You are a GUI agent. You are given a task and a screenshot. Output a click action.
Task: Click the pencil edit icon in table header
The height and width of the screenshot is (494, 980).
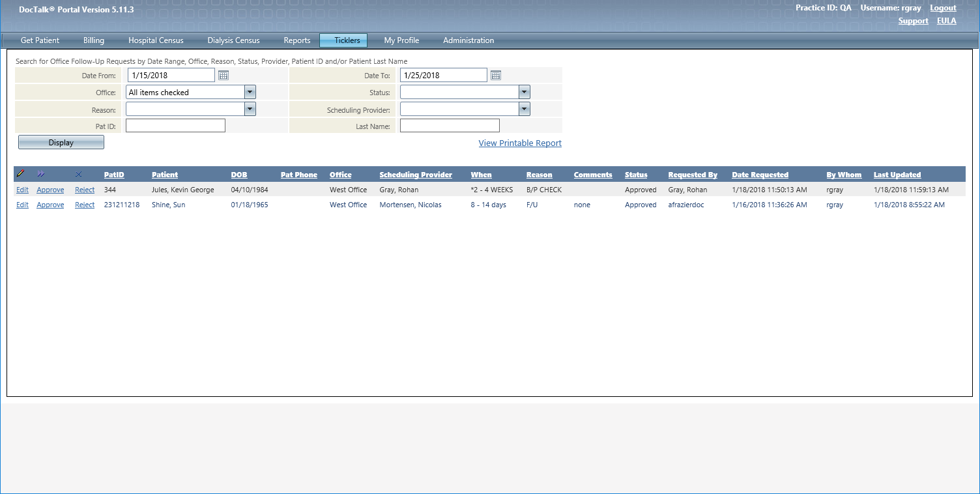click(20, 174)
